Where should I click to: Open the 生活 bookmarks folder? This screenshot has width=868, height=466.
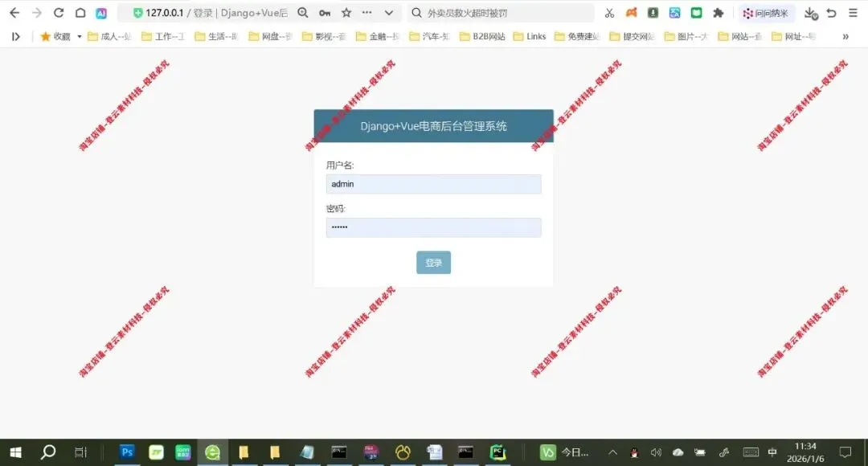tap(216, 36)
